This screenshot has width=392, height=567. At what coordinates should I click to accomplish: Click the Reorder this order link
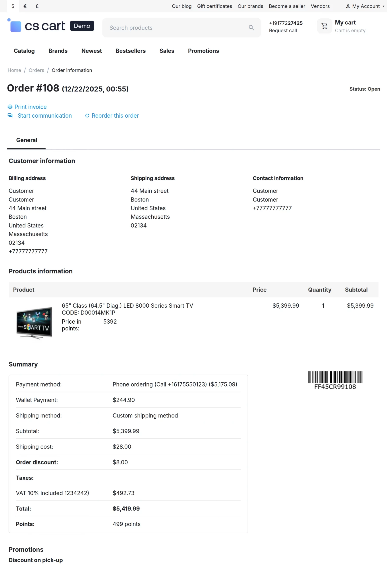115,116
